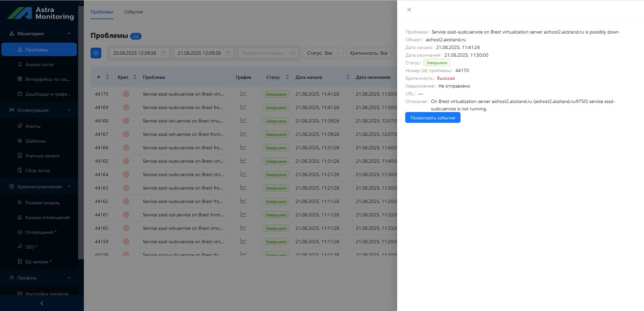Click the Посмотреть события button
644x311 pixels.
coord(433,118)
